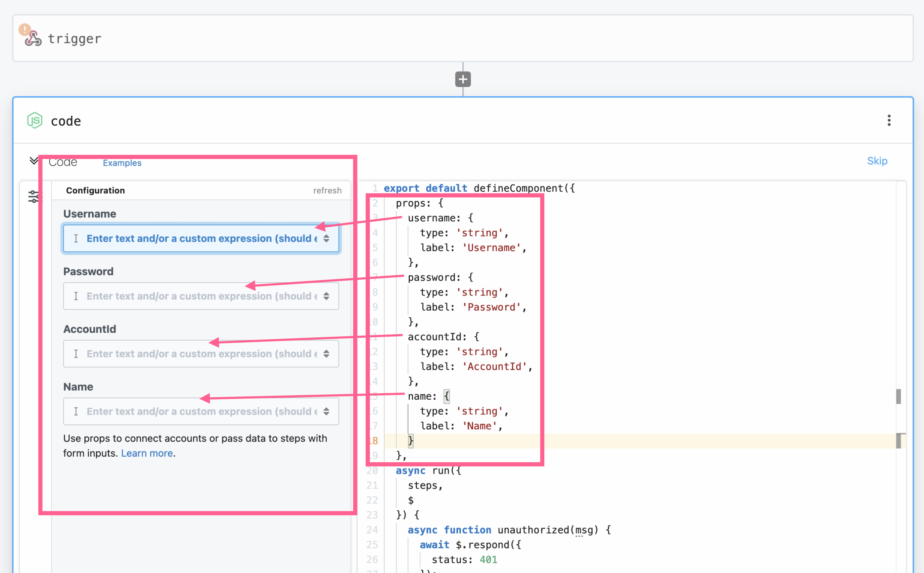Open the three-dot menu of code step
Viewport: 924px width, 573px height.
(889, 121)
